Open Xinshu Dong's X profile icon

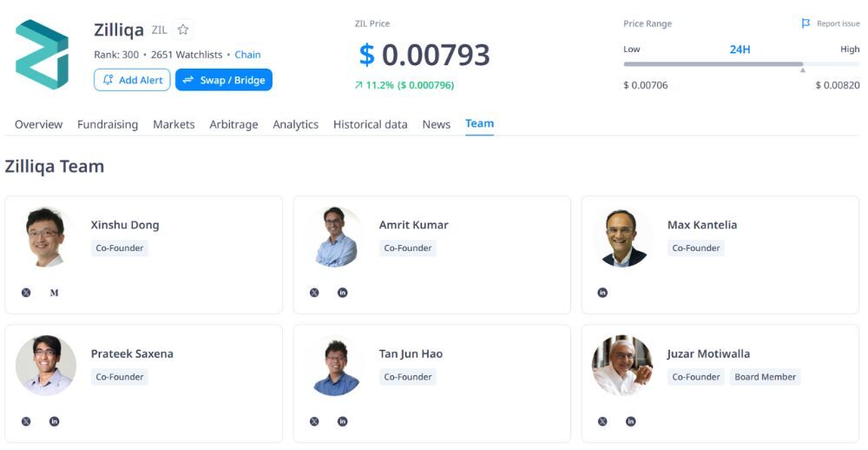pyautogui.click(x=26, y=293)
